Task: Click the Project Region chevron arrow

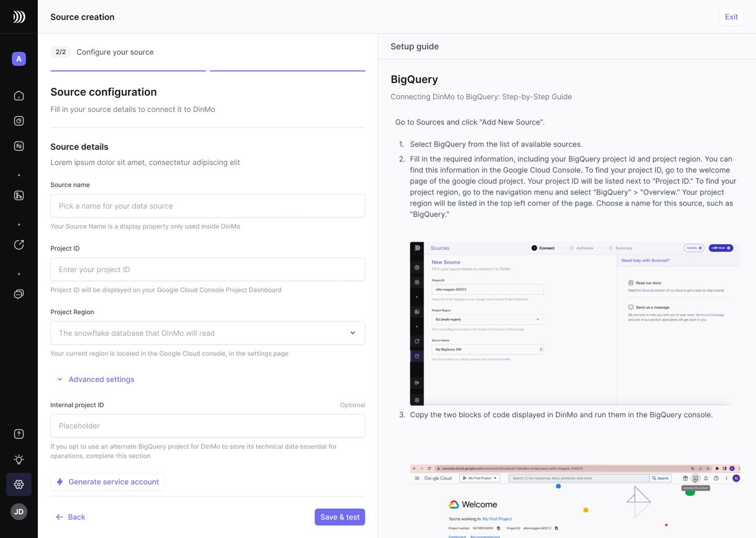Action: tap(353, 333)
